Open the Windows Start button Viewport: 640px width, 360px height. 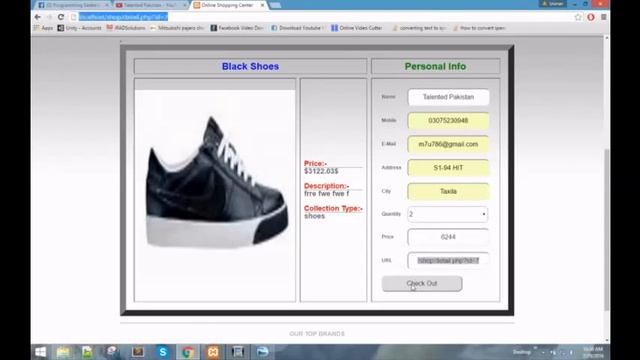tap(40, 352)
